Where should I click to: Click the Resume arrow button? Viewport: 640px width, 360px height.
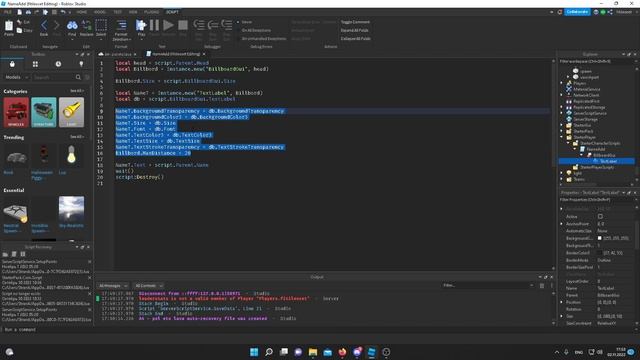[168, 25]
